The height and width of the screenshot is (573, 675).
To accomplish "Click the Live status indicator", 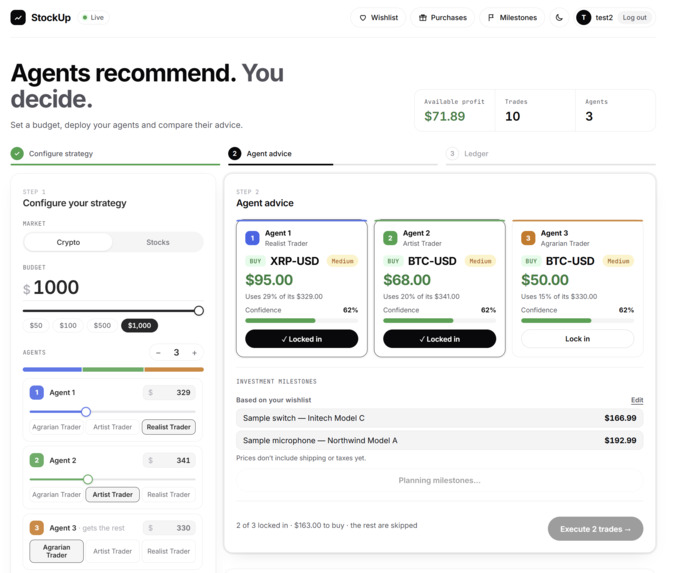I will [x=93, y=18].
